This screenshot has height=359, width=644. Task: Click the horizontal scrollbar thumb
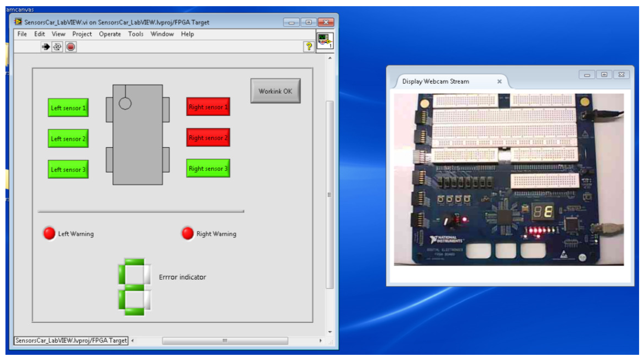tap(225, 340)
